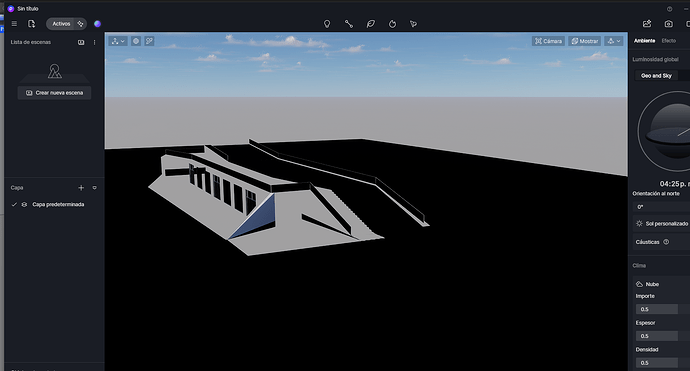Viewport: 690px width, 371px height.
Task: Select the light bulb lighting tool
Action: tap(327, 24)
